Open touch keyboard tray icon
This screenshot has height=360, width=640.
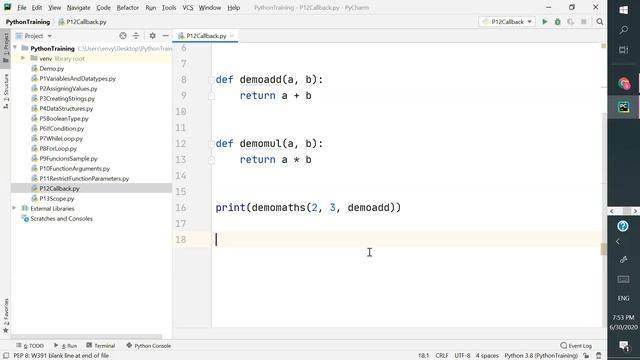pyautogui.click(x=623, y=279)
